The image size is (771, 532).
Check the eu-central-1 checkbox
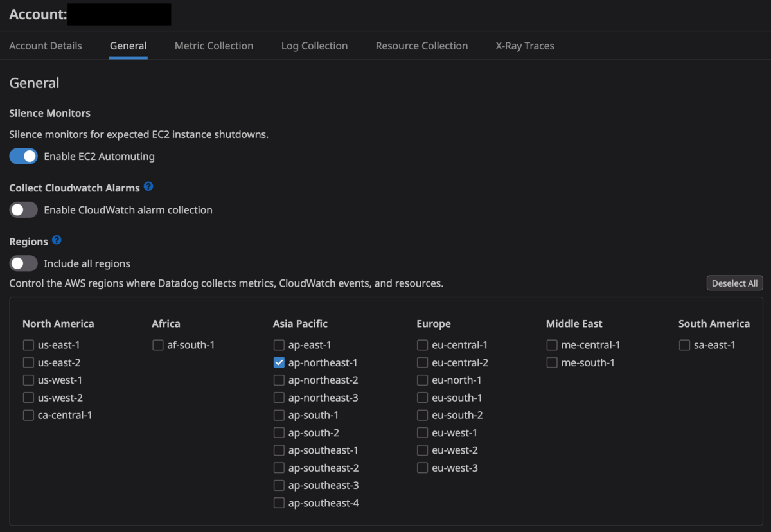pyautogui.click(x=422, y=345)
